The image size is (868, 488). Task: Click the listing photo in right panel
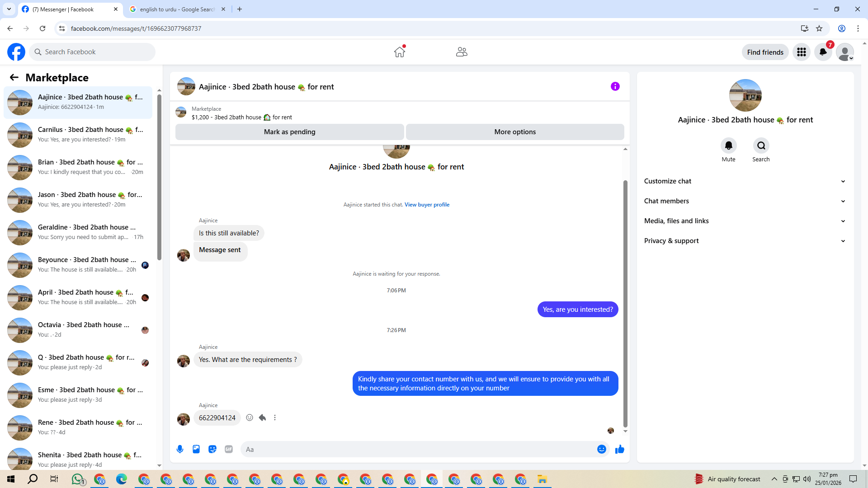coord(745,95)
